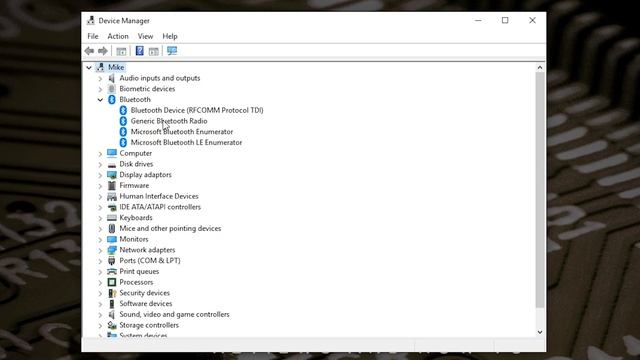The image size is (640, 360).
Task: Expand Mice and other pointing devices
Action: click(100, 229)
